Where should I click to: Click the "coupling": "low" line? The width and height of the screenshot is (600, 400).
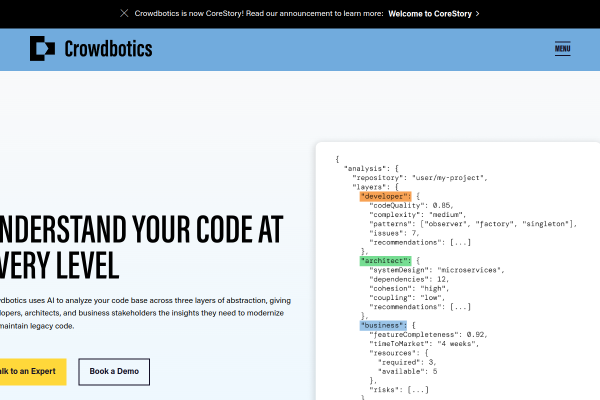[x=407, y=298]
